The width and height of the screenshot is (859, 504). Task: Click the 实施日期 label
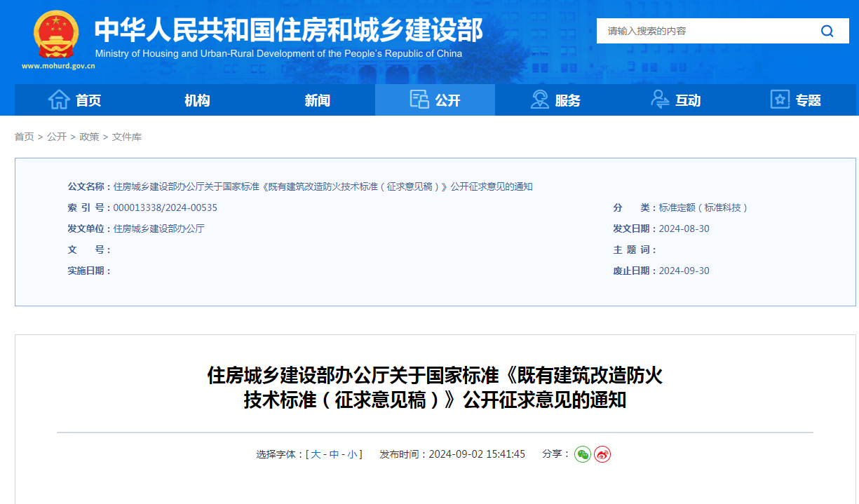pyautogui.click(x=90, y=271)
